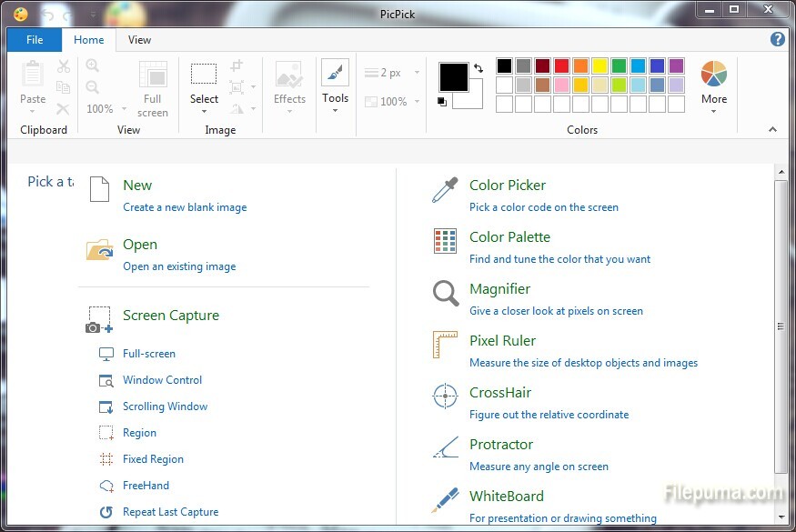This screenshot has width=796, height=532.
Task: Collapse the ribbon with the chevron
Action: [x=773, y=130]
